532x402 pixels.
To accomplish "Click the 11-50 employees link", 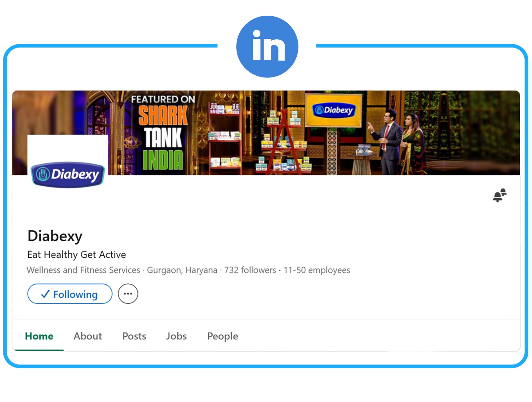I will pyautogui.click(x=317, y=270).
